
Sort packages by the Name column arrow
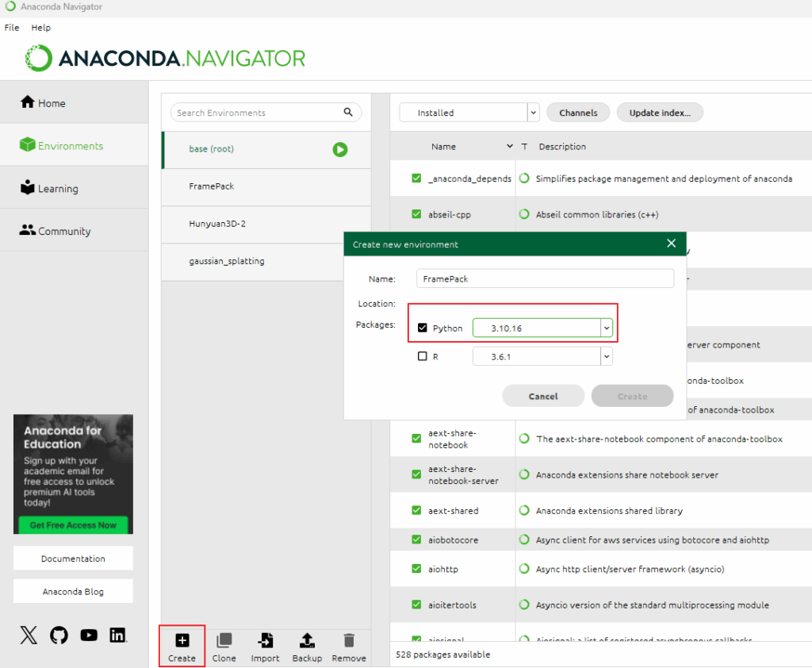(x=510, y=147)
